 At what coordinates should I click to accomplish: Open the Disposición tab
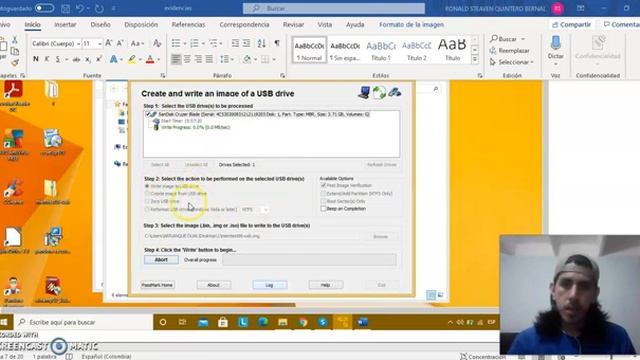(x=141, y=24)
